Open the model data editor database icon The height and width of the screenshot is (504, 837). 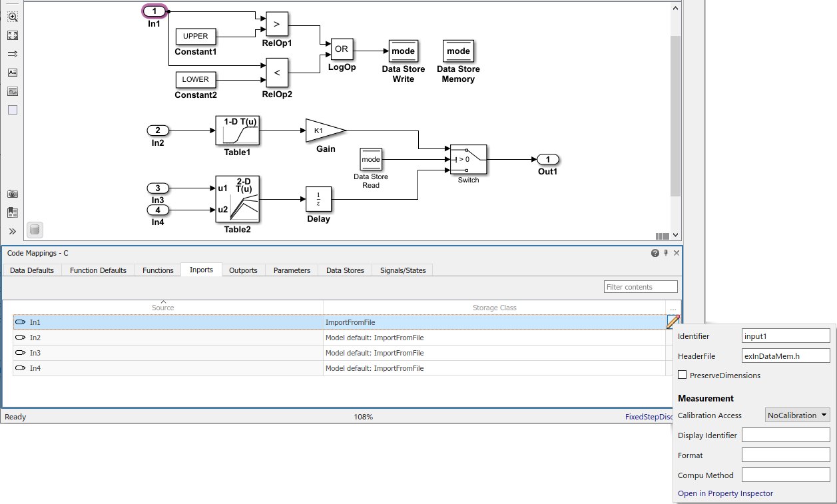coord(35,230)
